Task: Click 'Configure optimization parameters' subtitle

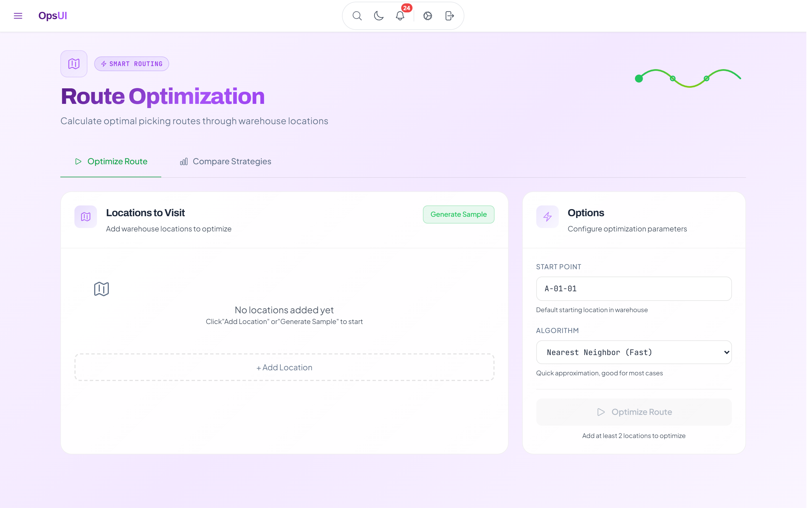Action: [x=627, y=229]
